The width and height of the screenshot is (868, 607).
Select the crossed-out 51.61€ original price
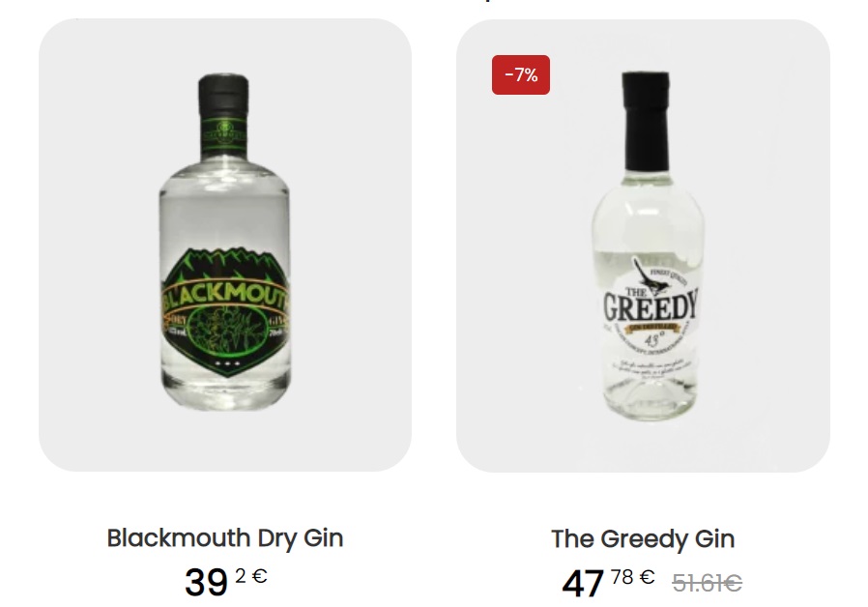click(x=707, y=583)
